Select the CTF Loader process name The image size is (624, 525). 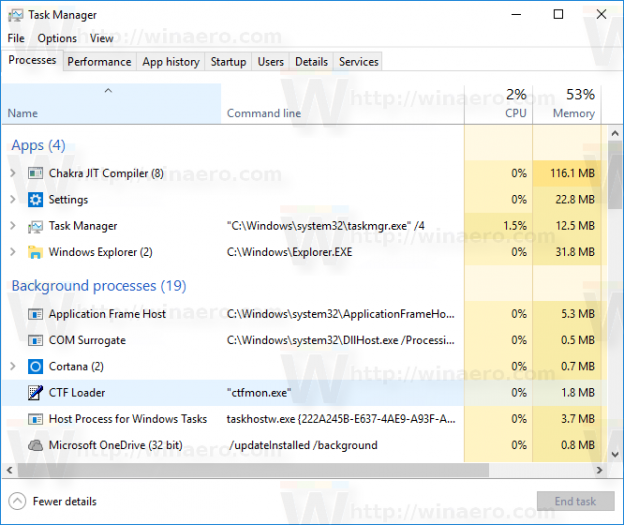pos(77,393)
